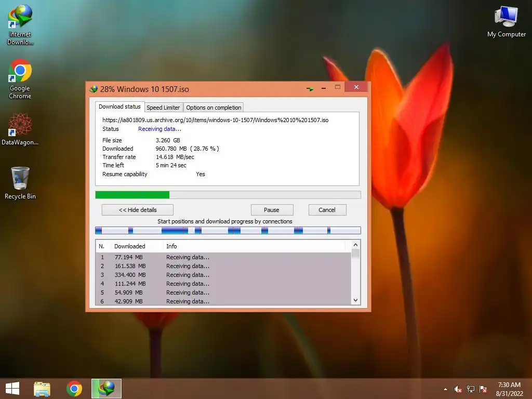532x399 pixels.
Task: Maximize the download dialog
Action: (338, 87)
